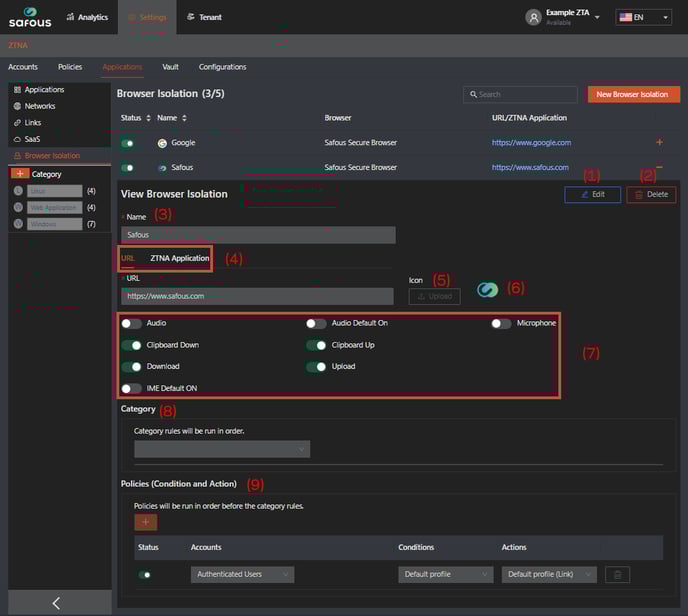Add a new category with plus button
The height and width of the screenshot is (616, 688).
20,174
